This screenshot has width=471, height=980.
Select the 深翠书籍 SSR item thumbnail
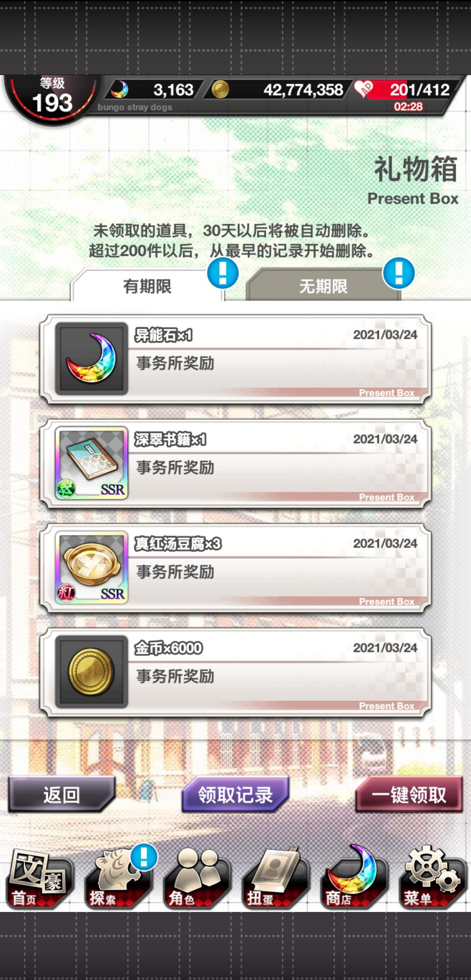(x=92, y=463)
